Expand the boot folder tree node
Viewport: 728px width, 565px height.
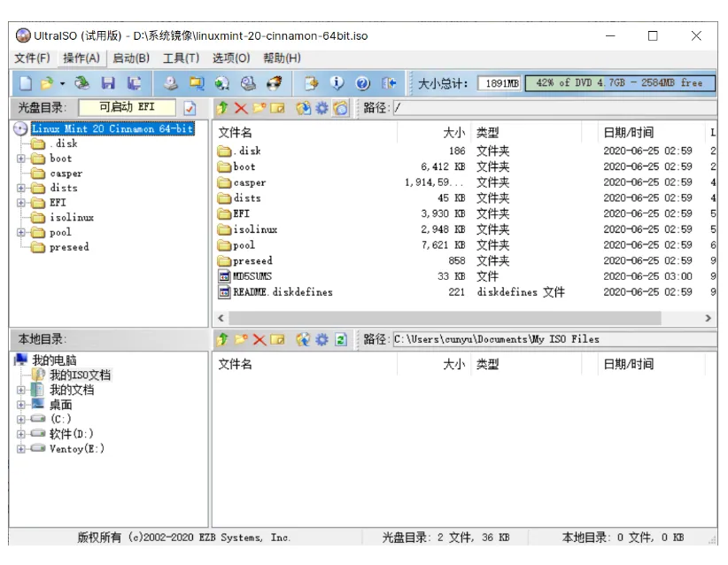point(21,159)
